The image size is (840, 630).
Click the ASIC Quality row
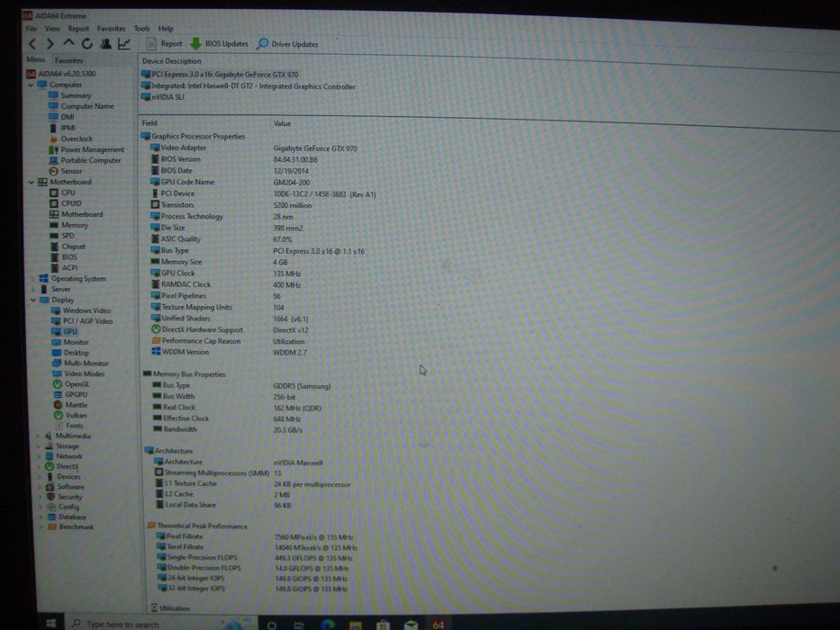tap(221, 239)
